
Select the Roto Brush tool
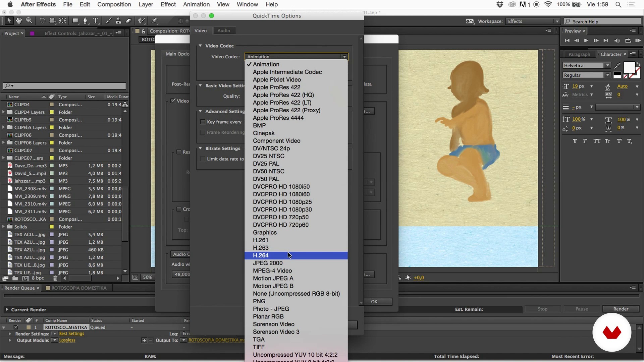click(x=142, y=21)
